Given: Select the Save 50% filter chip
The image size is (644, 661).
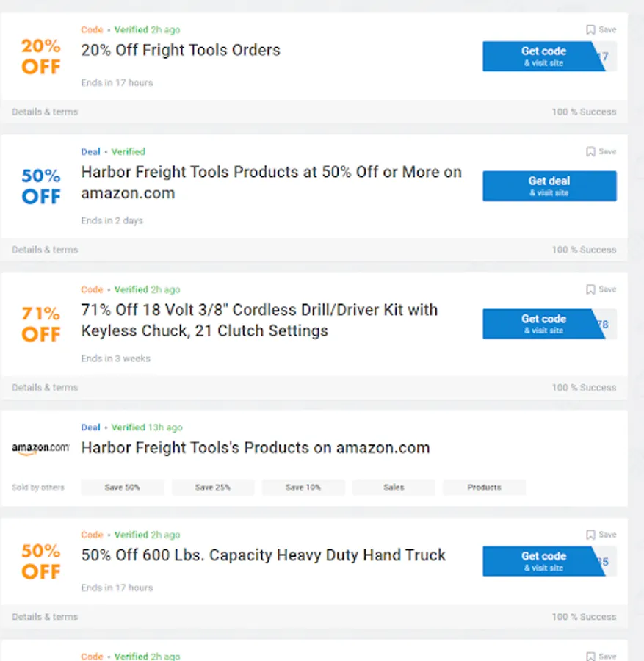Looking at the screenshot, I should (123, 488).
